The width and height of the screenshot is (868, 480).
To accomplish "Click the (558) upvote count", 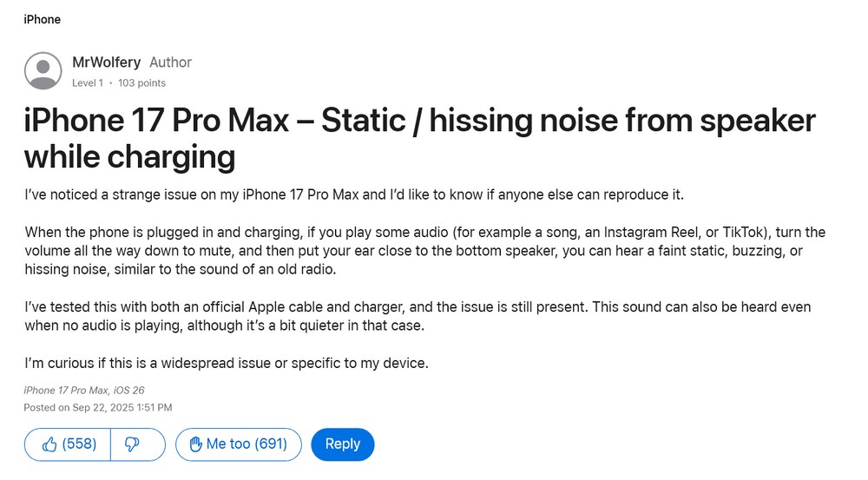I will pyautogui.click(x=79, y=444).
